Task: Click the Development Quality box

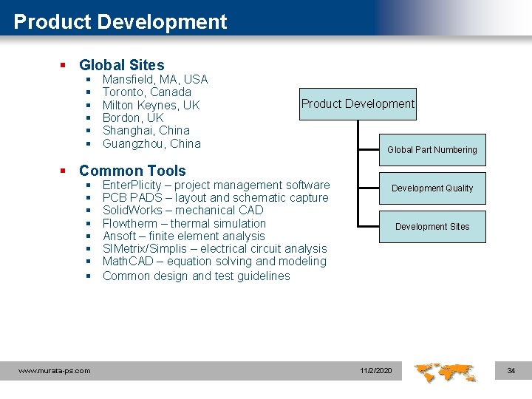Action: pyautogui.click(x=432, y=188)
